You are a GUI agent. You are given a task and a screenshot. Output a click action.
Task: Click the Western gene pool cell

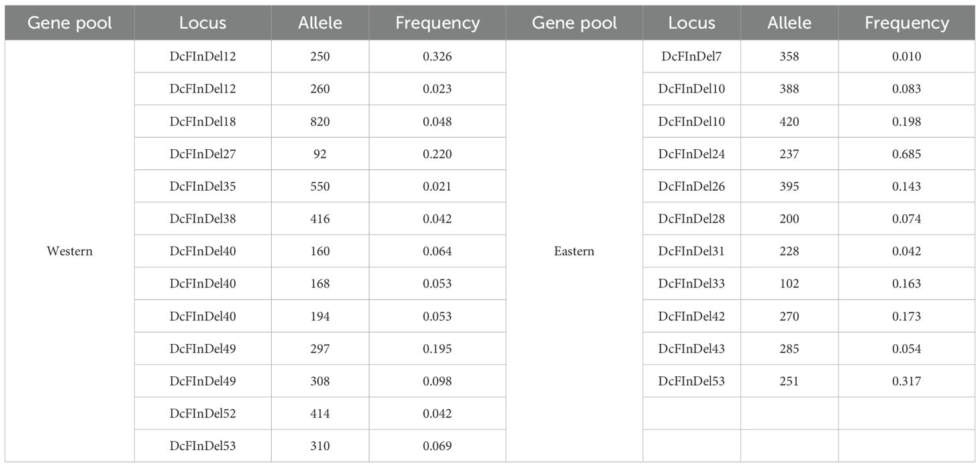[x=69, y=251]
